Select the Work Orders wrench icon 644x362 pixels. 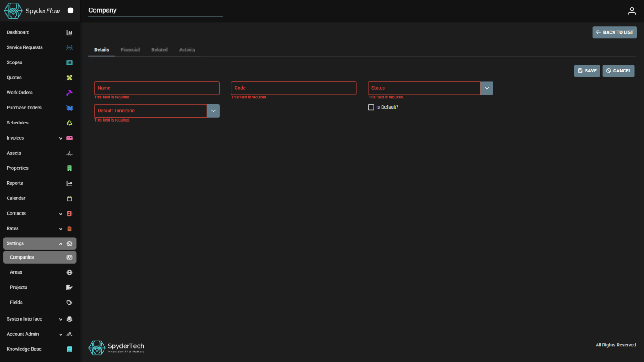pyautogui.click(x=69, y=93)
